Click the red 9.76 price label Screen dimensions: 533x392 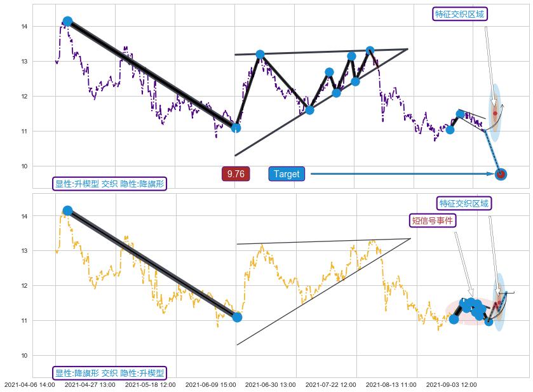coord(236,174)
